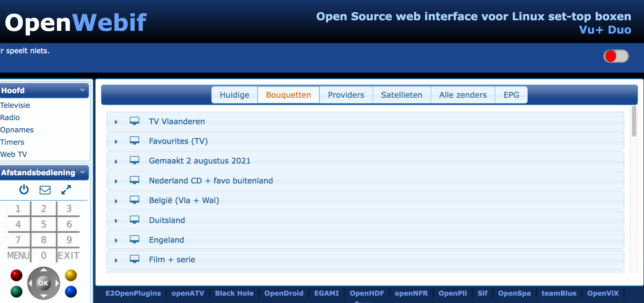
Task: Click the OK button on remote dial
Action: pyautogui.click(x=44, y=283)
